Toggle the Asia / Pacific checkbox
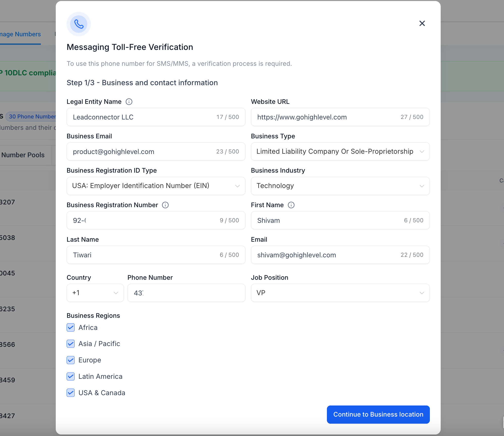 point(71,344)
